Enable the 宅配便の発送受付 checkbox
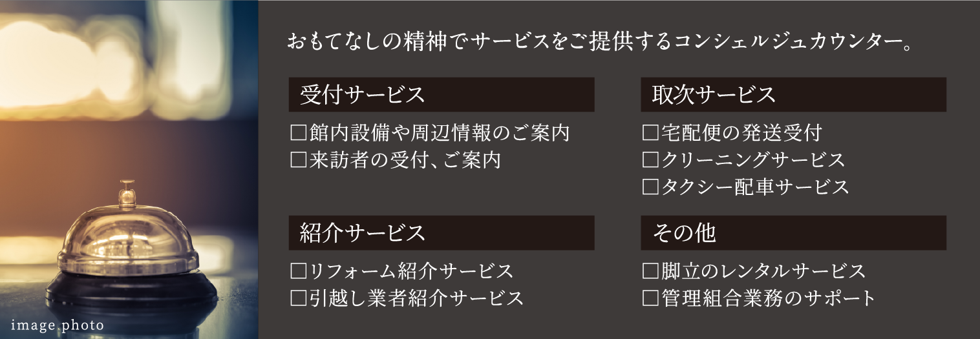 coord(650,134)
